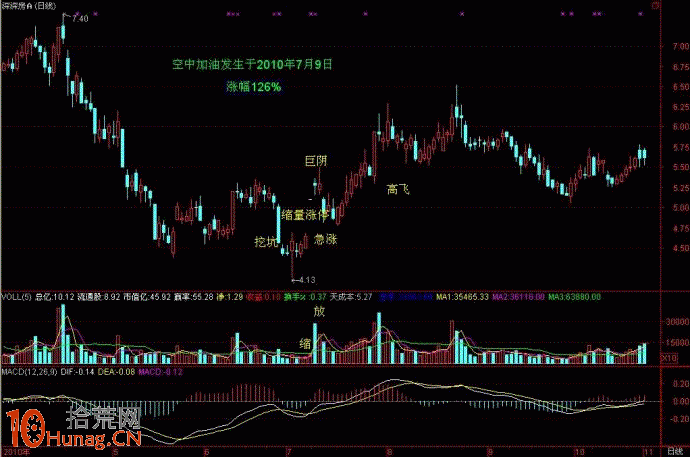This screenshot has height=457, width=690.
Task: Click the DIF:-0.14 value
Action: point(77,372)
